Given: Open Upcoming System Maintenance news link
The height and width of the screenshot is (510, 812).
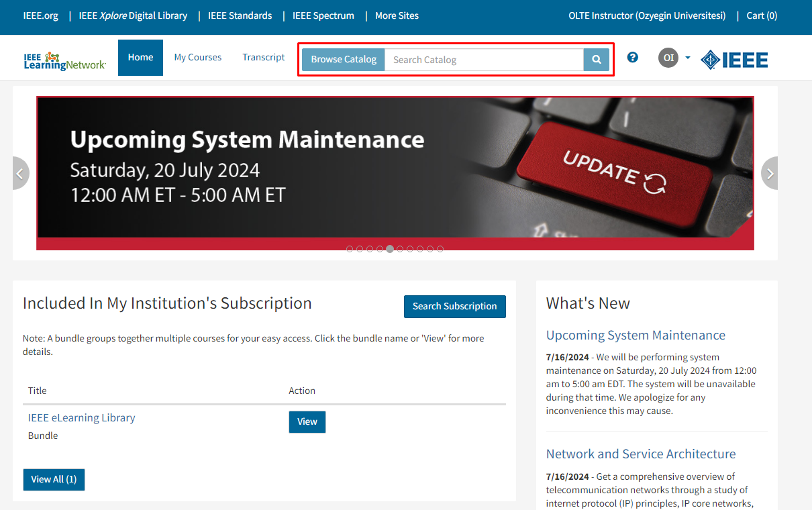Looking at the screenshot, I should pyautogui.click(x=636, y=336).
